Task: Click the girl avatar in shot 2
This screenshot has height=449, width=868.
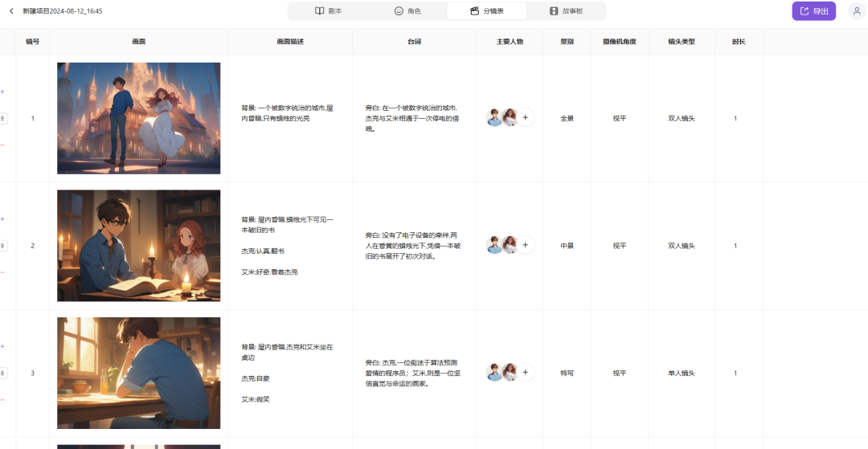Action: click(510, 244)
